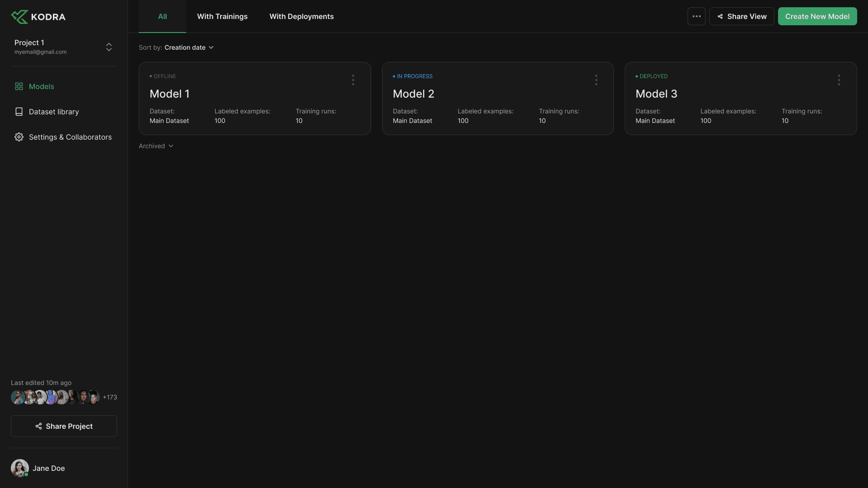Click the last collaborator avatar before +173

point(94,397)
